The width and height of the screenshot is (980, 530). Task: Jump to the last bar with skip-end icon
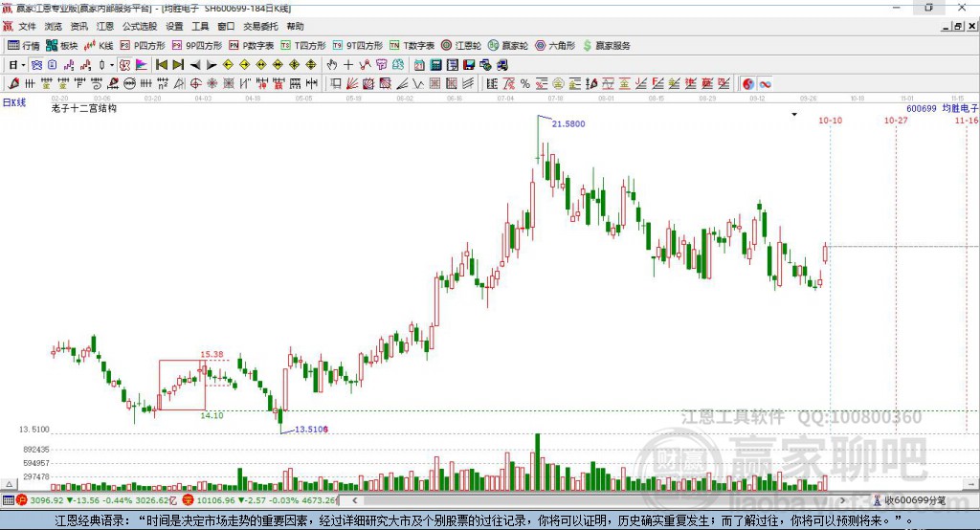178,65
